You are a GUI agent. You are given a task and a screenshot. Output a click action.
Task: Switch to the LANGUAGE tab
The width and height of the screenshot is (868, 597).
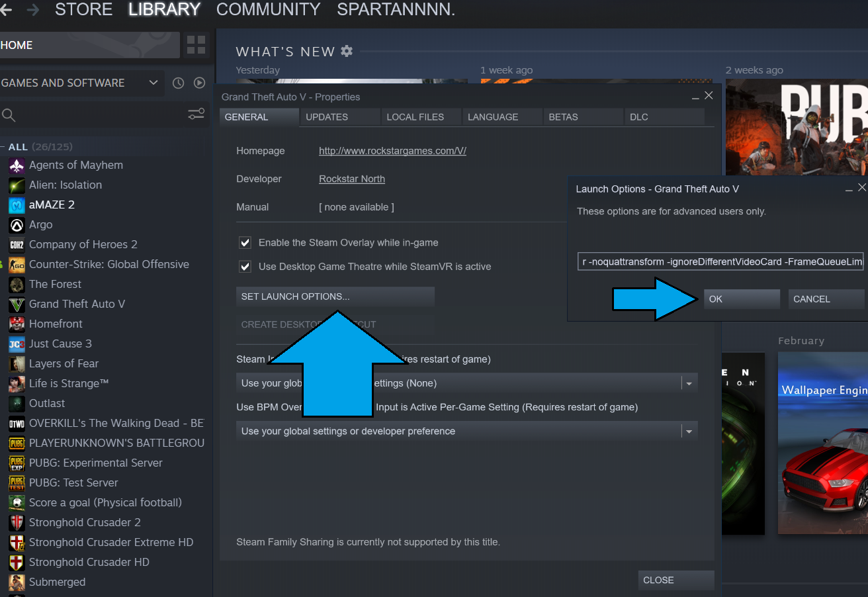pyautogui.click(x=503, y=117)
